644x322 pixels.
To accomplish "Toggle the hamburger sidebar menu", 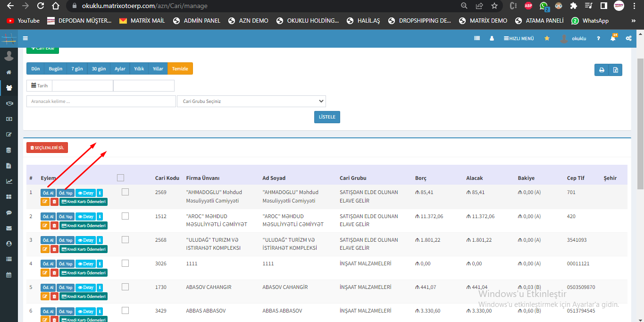I will click(x=25, y=38).
